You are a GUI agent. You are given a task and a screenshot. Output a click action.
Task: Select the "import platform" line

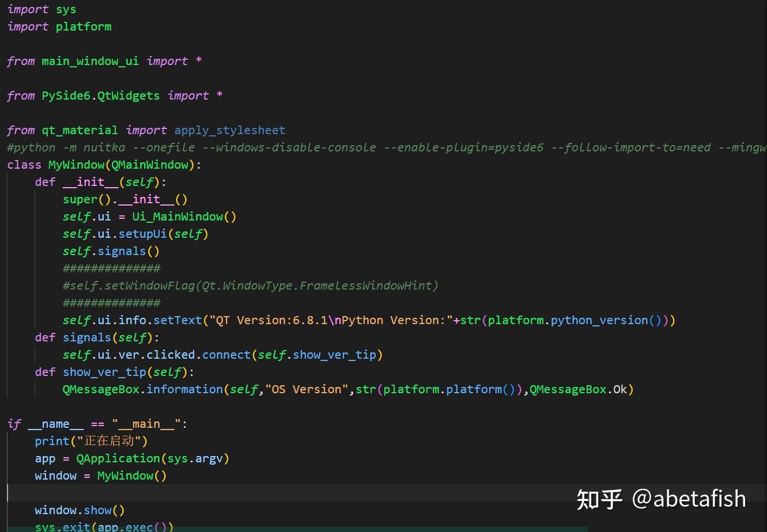[x=59, y=26]
